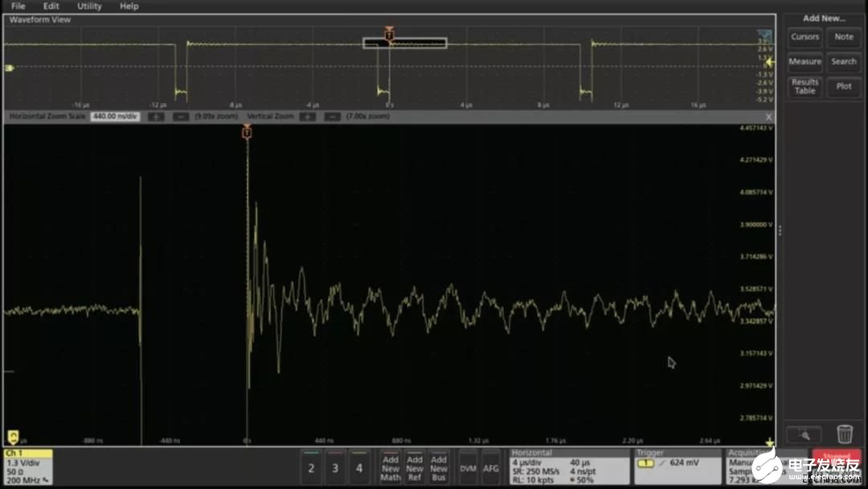The width and height of the screenshot is (868, 489).
Task: Turn on channel 2
Action: point(311,468)
